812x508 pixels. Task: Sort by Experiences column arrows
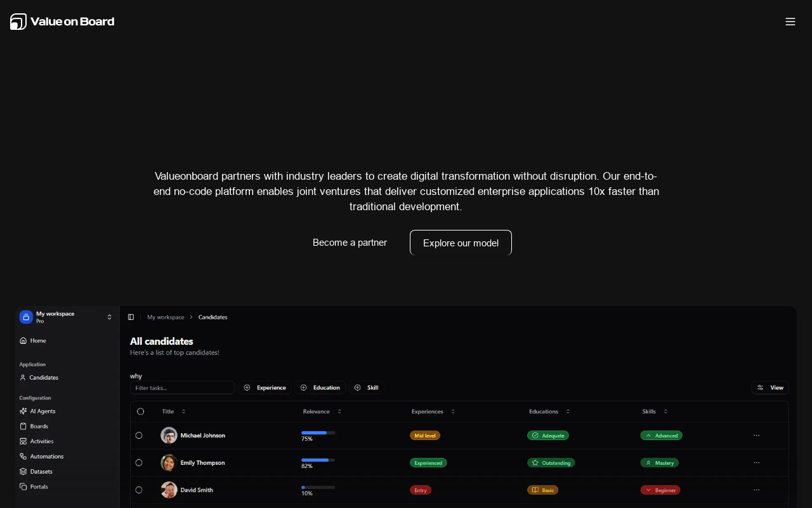(453, 411)
